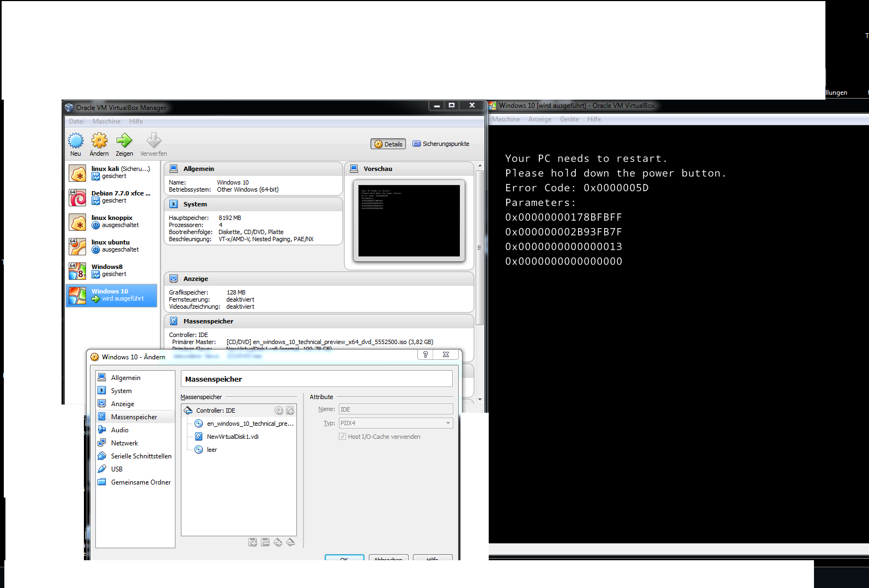The width and height of the screenshot is (869, 588).
Task: Click System section header in details pane
Action: click(x=253, y=204)
